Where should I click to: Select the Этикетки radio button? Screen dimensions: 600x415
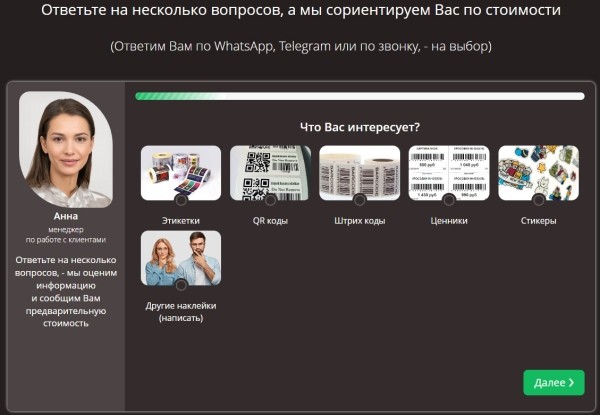pos(181,200)
